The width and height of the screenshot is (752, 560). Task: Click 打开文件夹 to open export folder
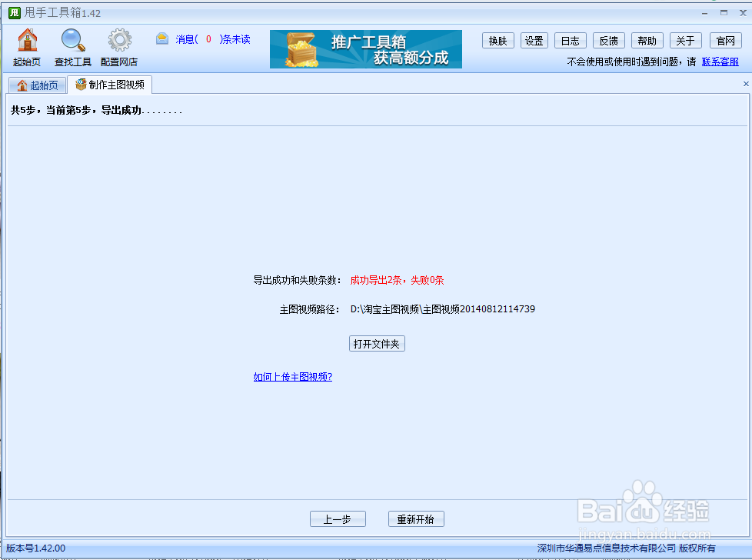click(x=377, y=343)
